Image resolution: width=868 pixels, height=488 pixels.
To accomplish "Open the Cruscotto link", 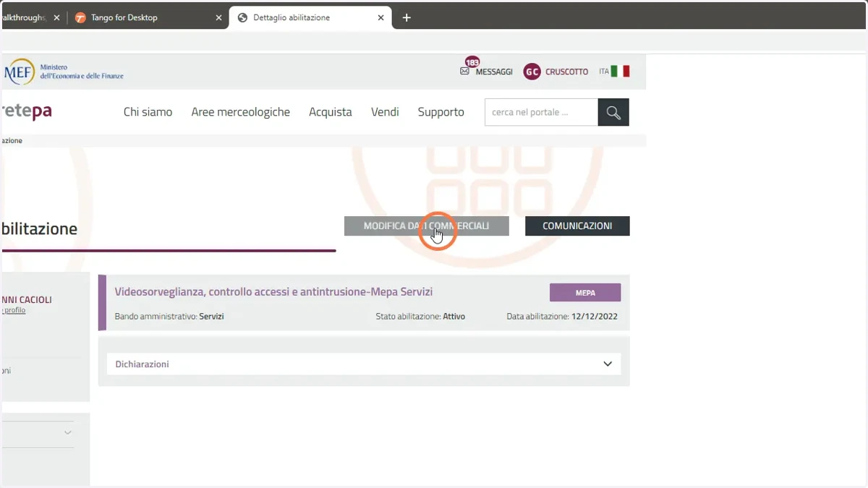I will pyautogui.click(x=567, y=72).
